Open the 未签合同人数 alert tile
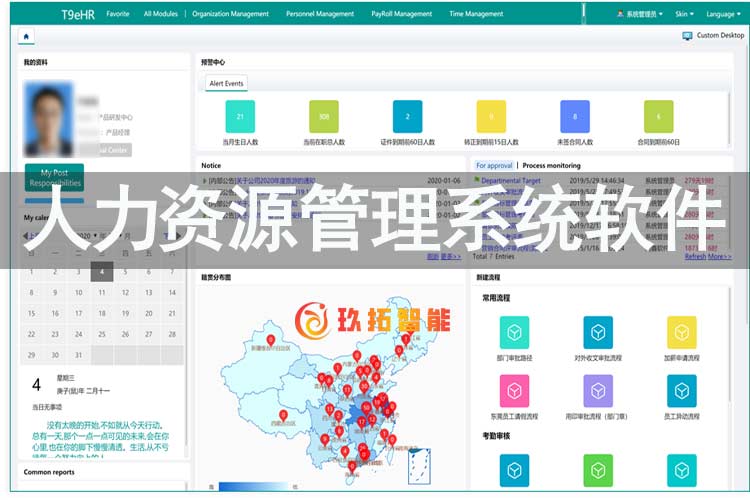Image resolution: width=750 pixels, height=500 pixels. [574, 117]
